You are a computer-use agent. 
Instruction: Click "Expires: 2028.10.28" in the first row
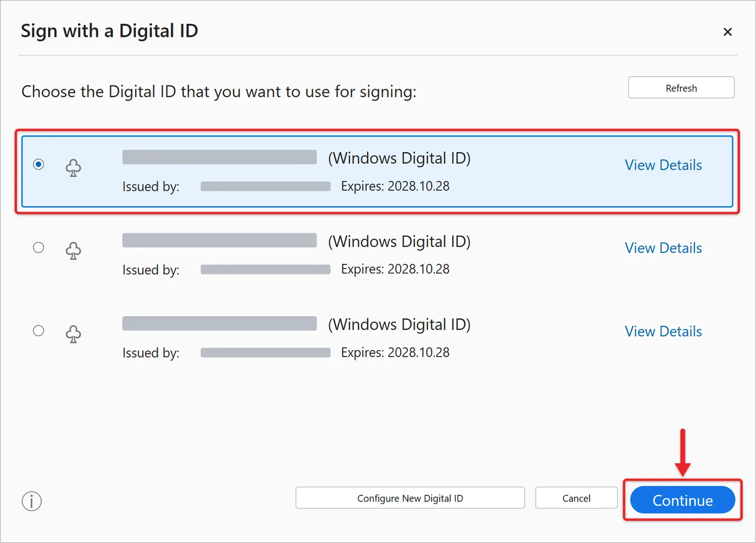tap(395, 186)
